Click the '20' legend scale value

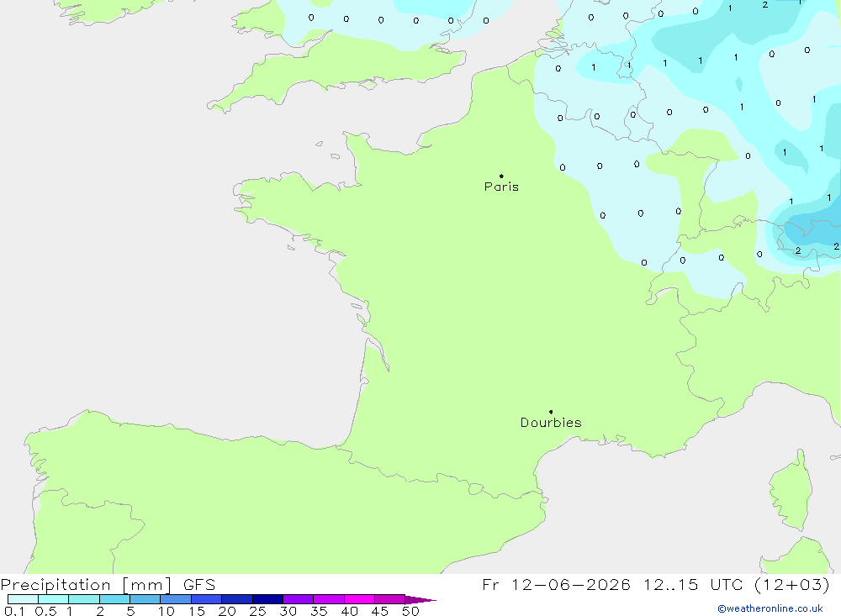[x=227, y=611]
